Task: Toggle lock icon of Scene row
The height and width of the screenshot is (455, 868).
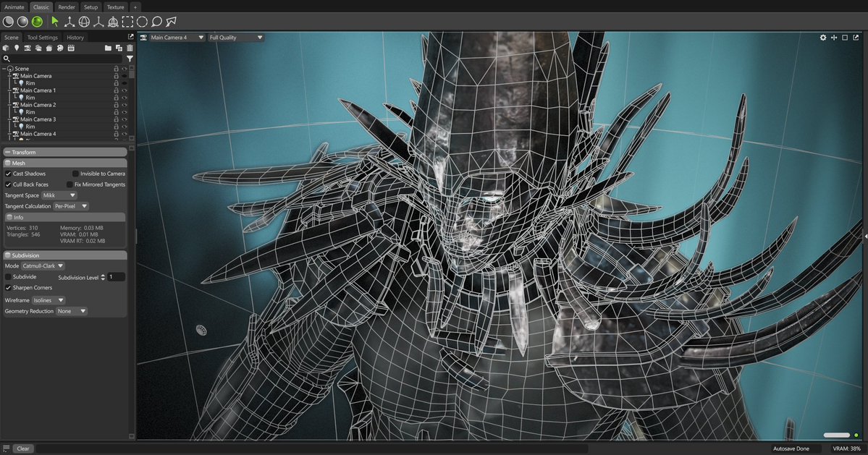Action: 117,69
